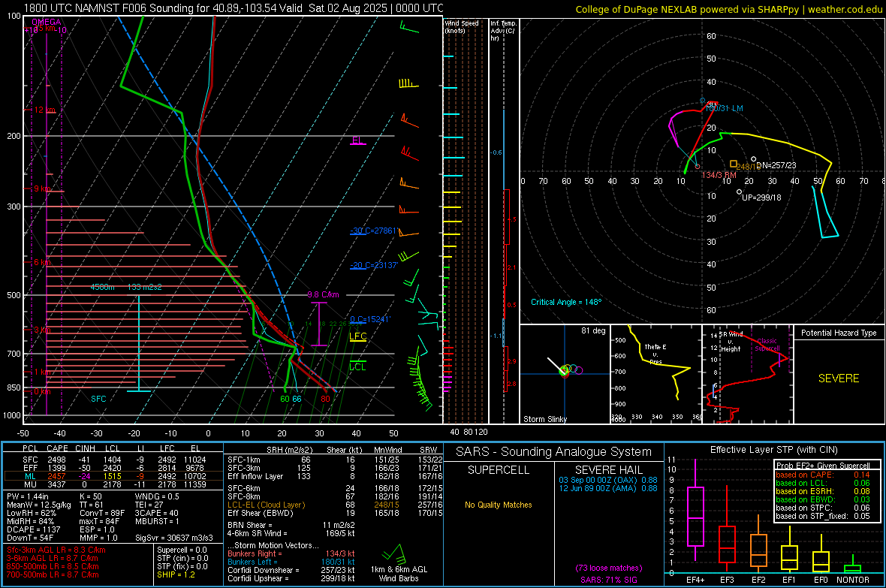Image resolution: width=886 pixels, height=588 pixels.
Task: Click the white circle marker beside DN=257/23
Action: tap(753, 159)
